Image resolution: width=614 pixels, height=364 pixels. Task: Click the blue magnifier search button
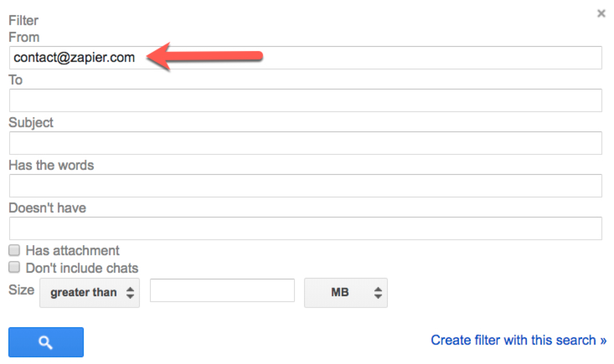pos(46,342)
